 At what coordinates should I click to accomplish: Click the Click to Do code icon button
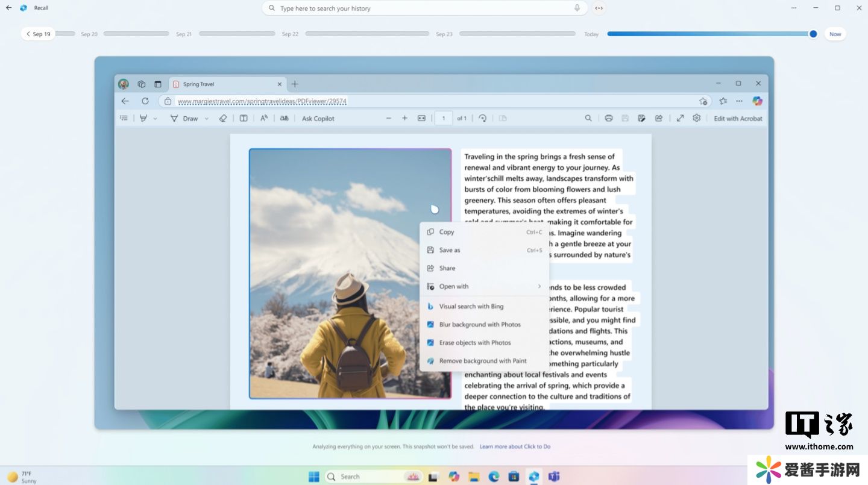click(x=599, y=8)
